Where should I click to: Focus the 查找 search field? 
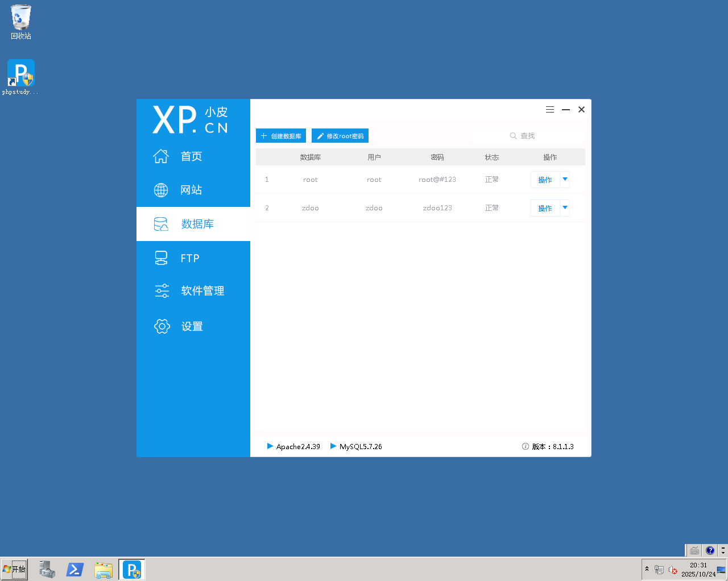click(528, 136)
